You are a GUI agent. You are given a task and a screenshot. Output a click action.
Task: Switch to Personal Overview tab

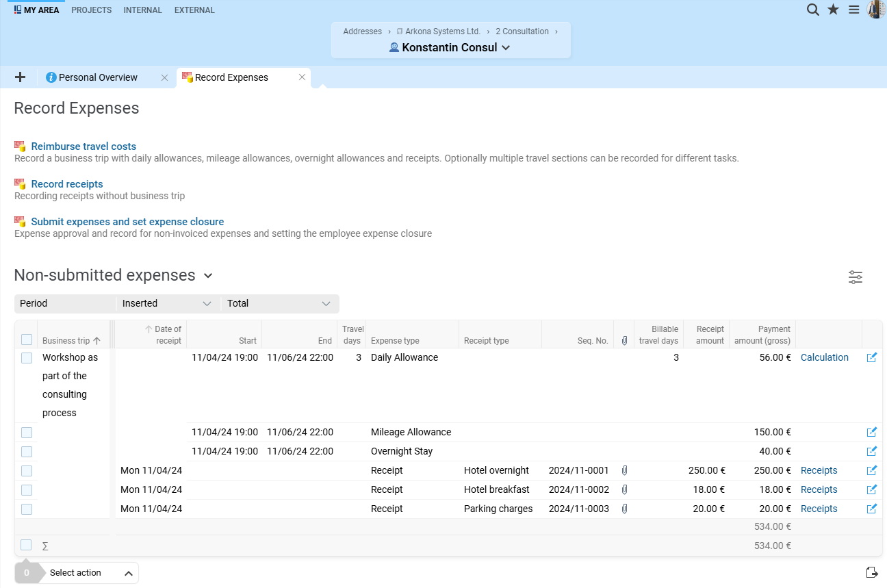(x=98, y=77)
